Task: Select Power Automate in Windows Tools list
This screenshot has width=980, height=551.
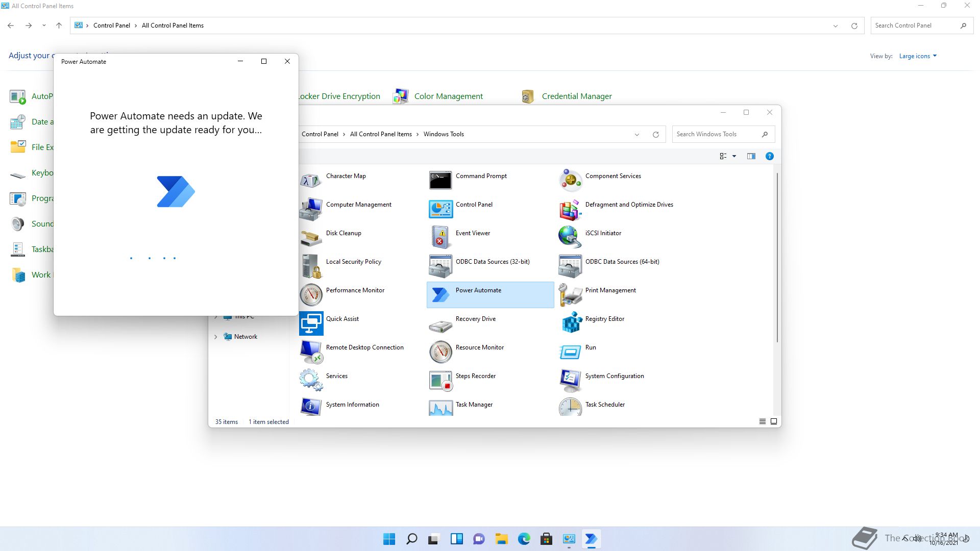Action: pos(490,294)
